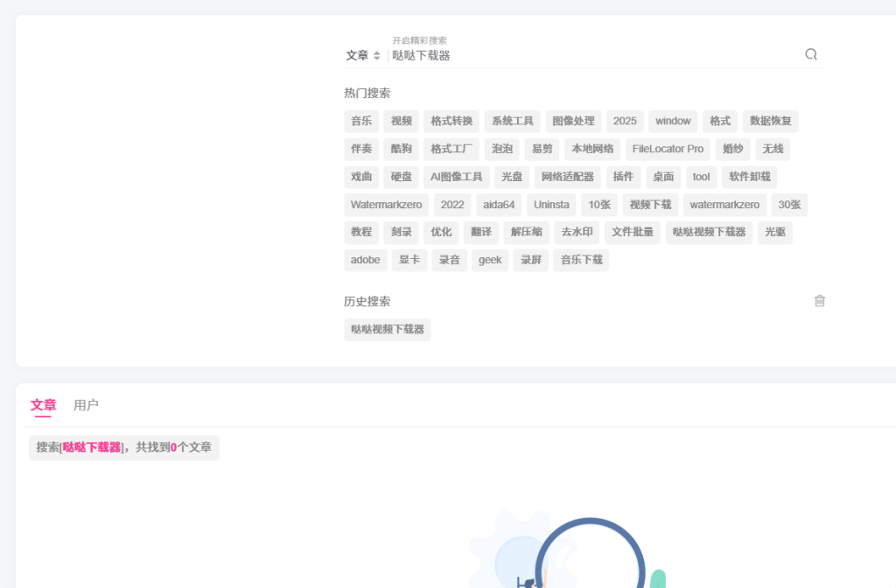
Task: Switch to the 用户 tab
Action: point(86,405)
